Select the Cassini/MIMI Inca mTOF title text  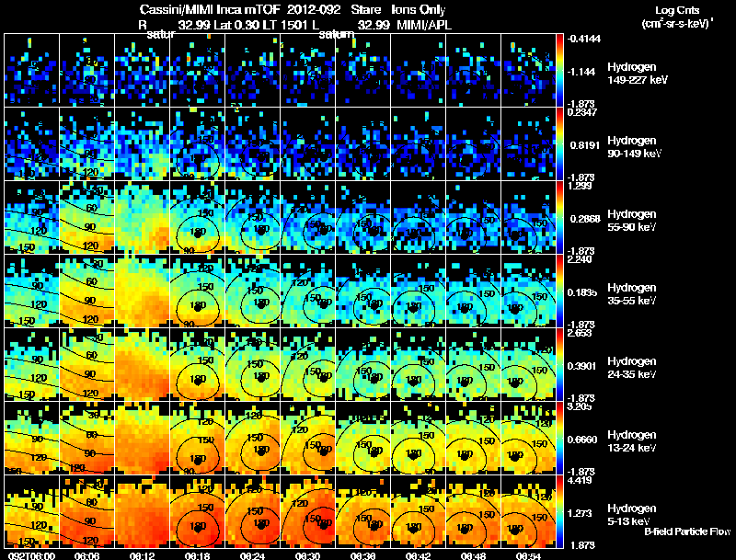click(210, 9)
